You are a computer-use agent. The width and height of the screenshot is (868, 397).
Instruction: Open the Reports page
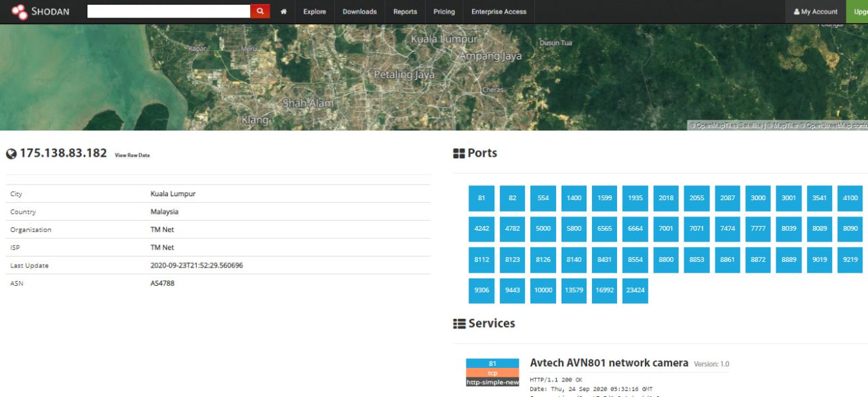405,12
